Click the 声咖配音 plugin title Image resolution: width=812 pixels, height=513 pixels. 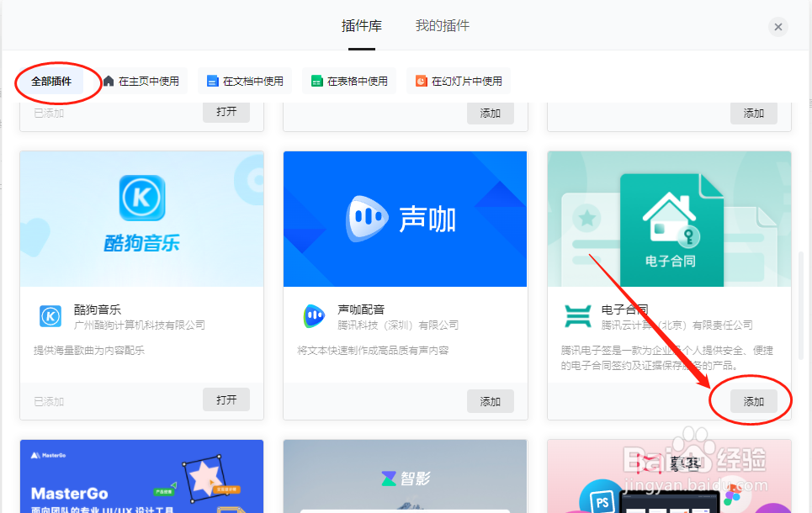(x=361, y=309)
